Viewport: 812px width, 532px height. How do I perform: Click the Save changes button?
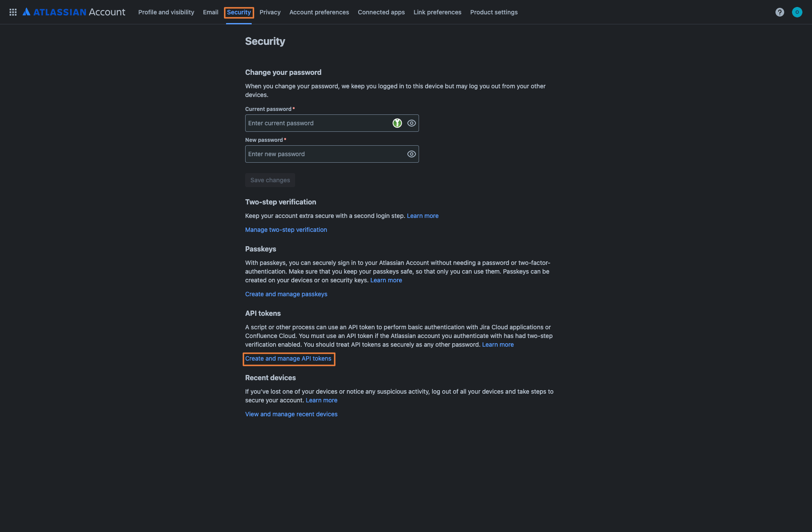(x=270, y=180)
